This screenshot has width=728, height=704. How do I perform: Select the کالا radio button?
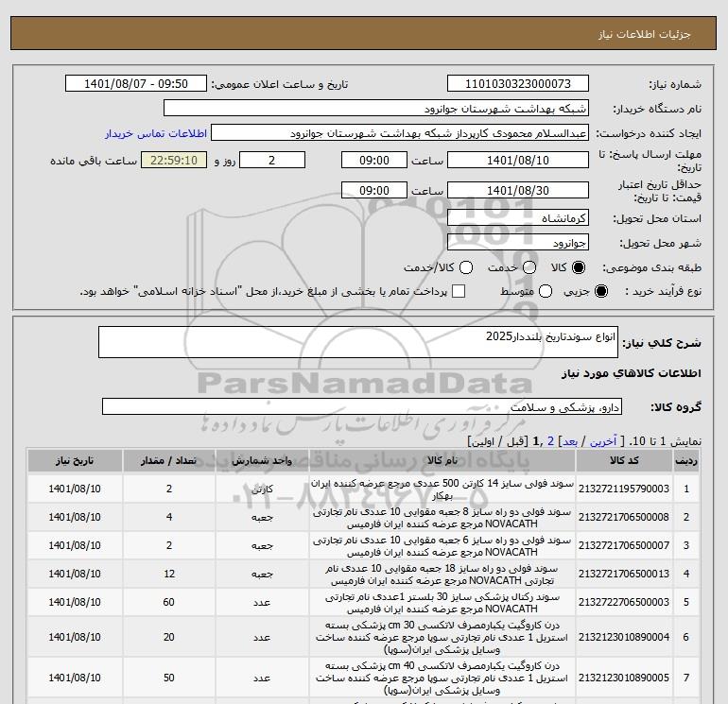pyautogui.click(x=579, y=267)
